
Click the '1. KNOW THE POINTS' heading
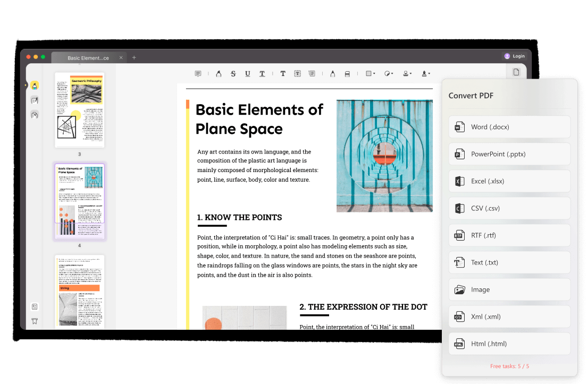pos(239,218)
